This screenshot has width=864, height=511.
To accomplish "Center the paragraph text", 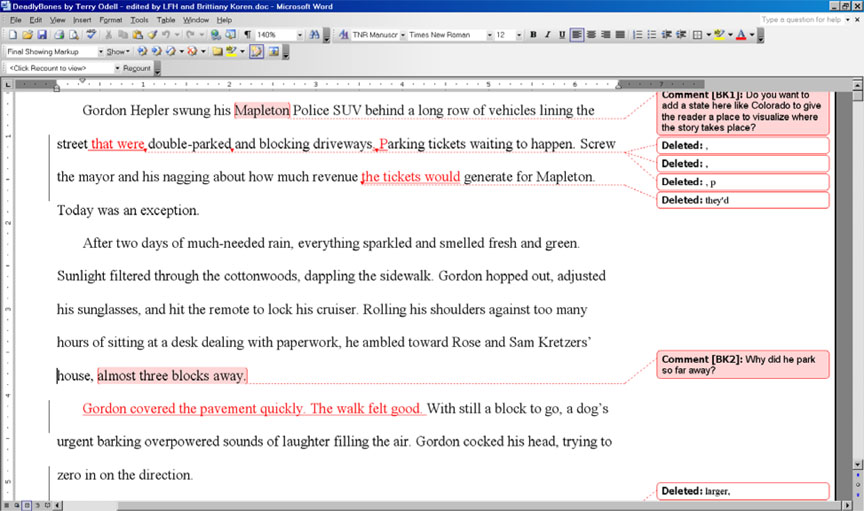I will (591, 35).
